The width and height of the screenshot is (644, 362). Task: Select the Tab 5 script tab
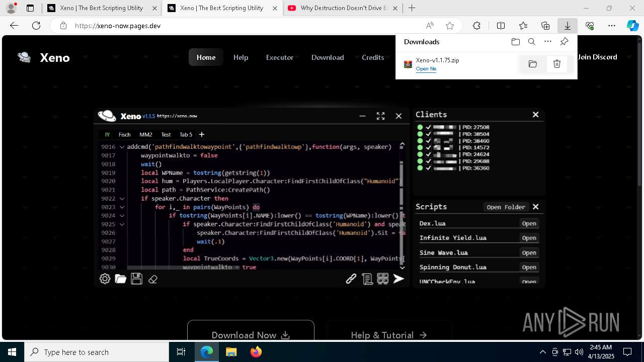point(186,135)
